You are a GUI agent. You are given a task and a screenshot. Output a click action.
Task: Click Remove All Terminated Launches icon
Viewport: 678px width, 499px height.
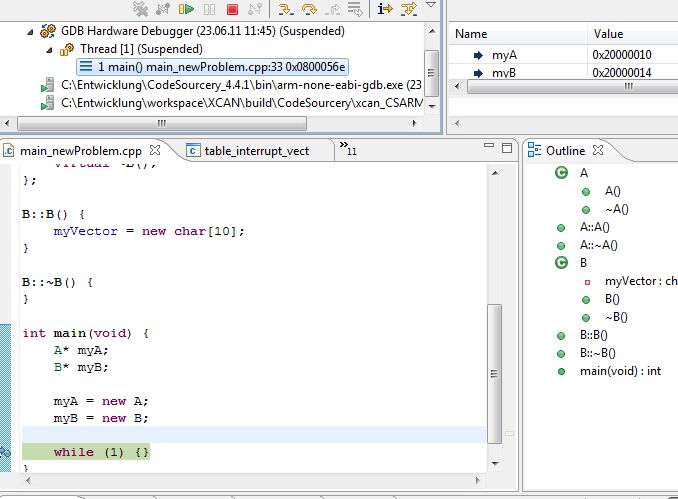tap(141, 9)
